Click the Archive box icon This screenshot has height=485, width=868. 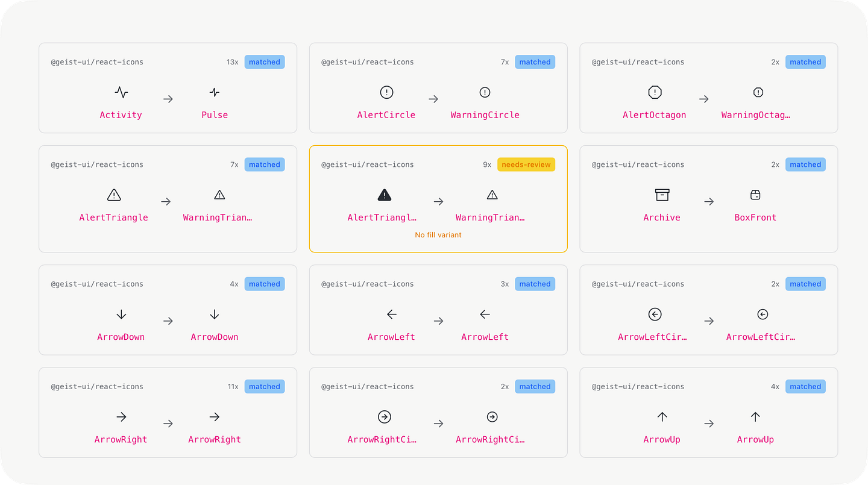(662, 195)
